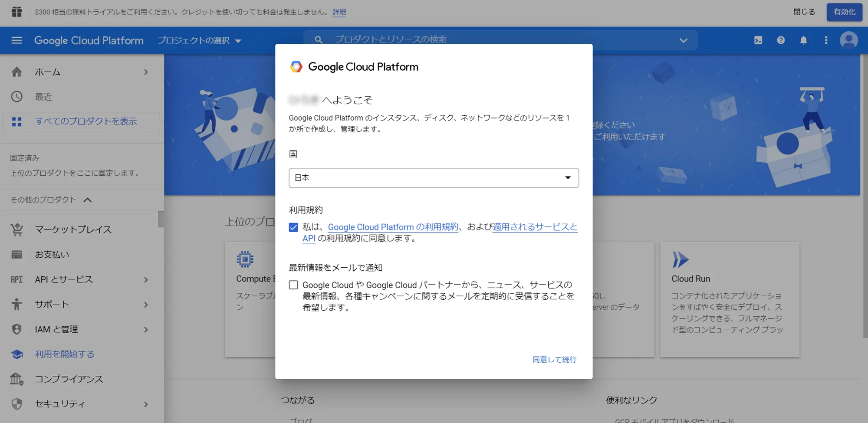Viewport: 868px width, 423px height.
Task: Expand the サポート submenu arrow
Action: [146, 305]
